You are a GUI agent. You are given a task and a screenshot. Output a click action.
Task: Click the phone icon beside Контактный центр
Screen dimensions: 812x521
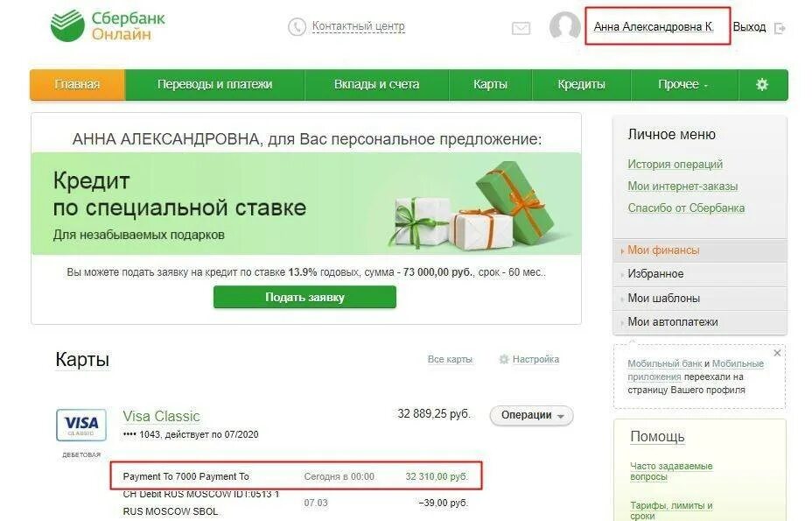(297, 27)
